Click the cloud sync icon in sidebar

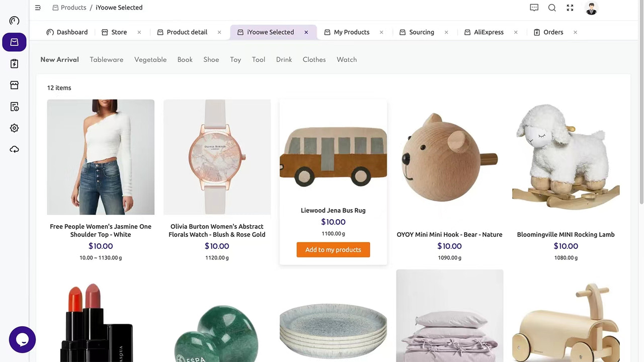[14, 149]
